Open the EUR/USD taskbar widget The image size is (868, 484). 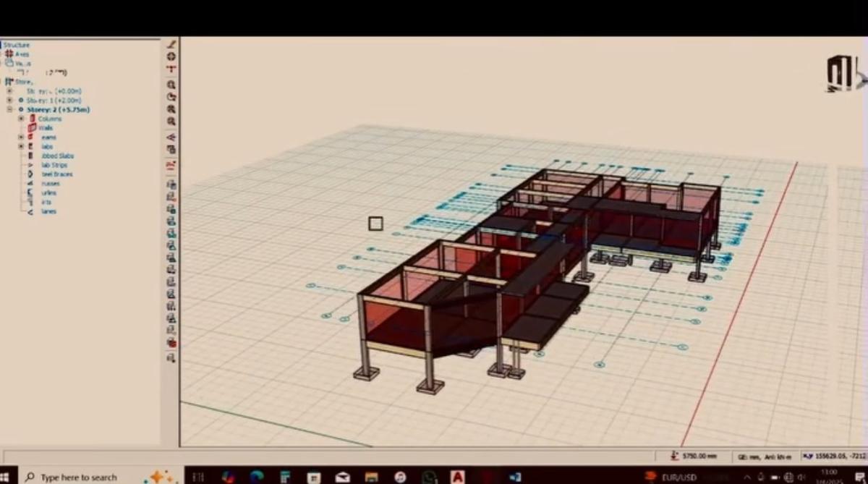coord(676,477)
